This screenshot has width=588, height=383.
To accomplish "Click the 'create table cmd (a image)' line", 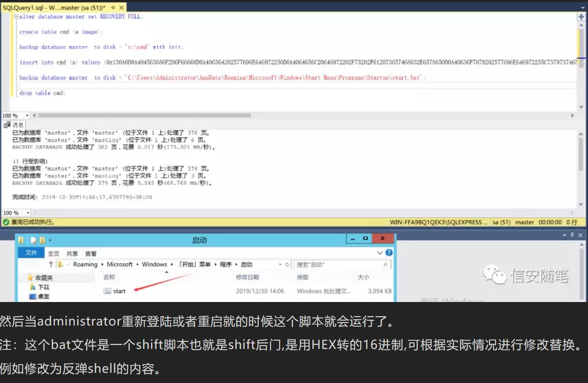I will [x=61, y=32].
